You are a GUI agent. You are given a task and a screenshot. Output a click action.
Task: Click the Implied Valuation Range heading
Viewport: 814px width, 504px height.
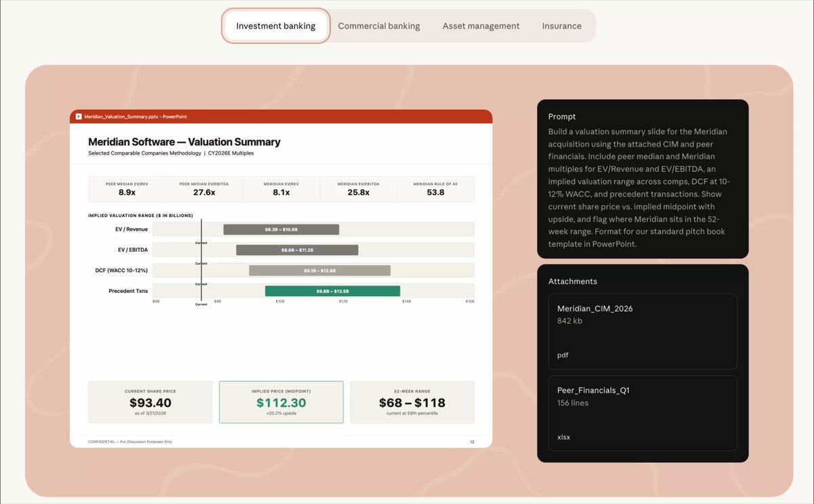(x=140, y=216)
